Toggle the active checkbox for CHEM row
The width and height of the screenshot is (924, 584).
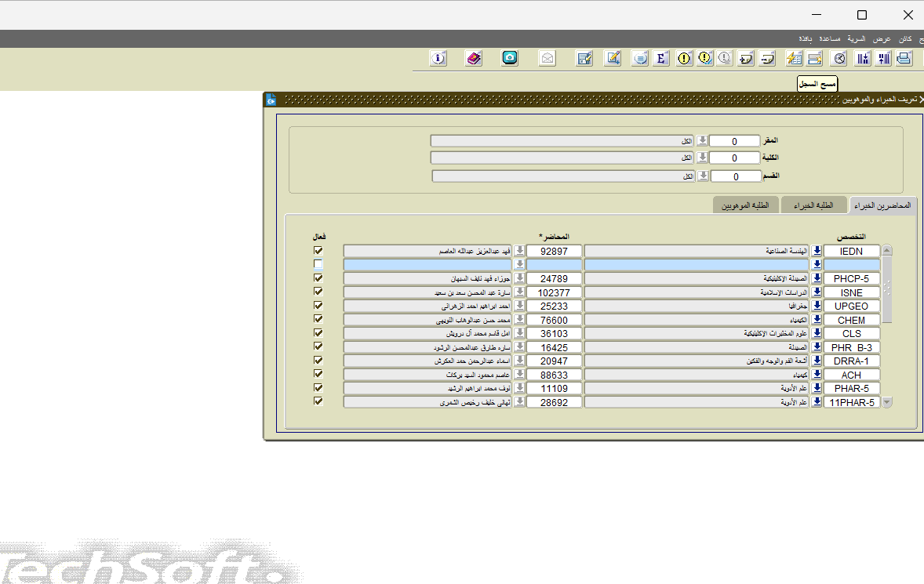318,320
